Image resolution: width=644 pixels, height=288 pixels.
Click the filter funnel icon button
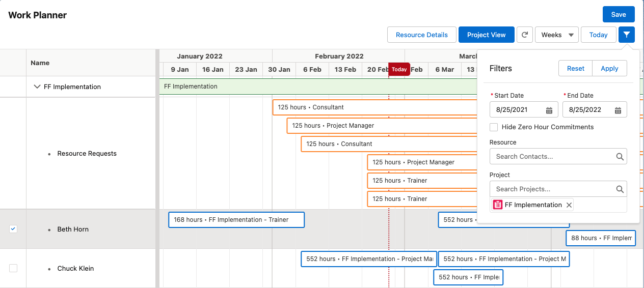coord(626,35)
